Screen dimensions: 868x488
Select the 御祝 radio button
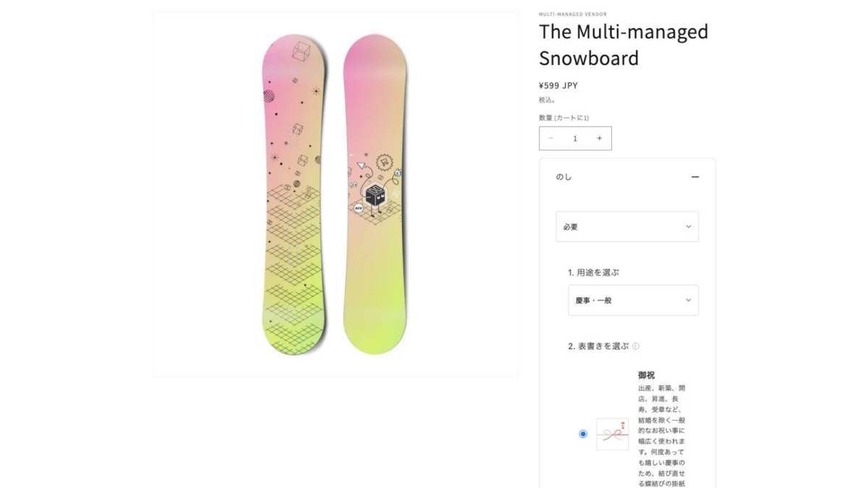pyautogui.click(x=582, y=434)
